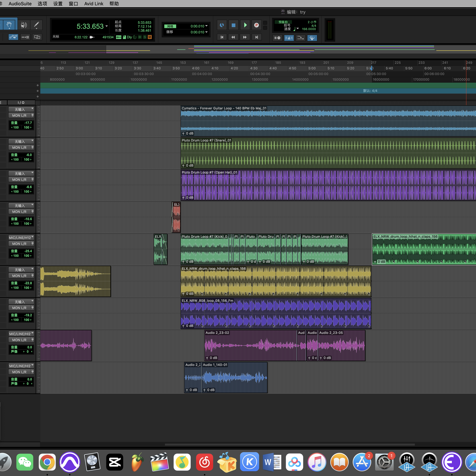Click MON L/R output on Audio 1_140 track
The height and width of the screenshot is (476, 476).
19,372
